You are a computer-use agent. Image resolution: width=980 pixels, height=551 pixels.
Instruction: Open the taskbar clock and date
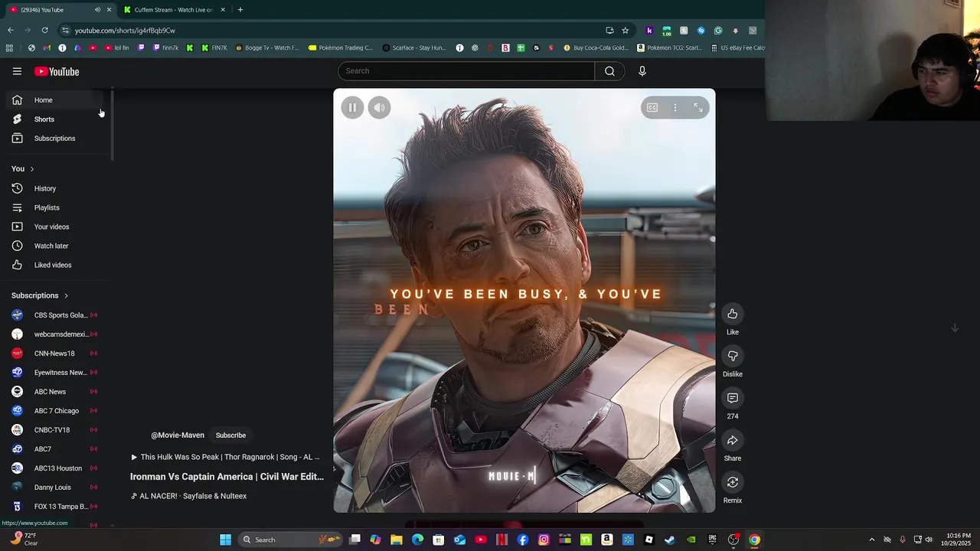coord(959,540)
